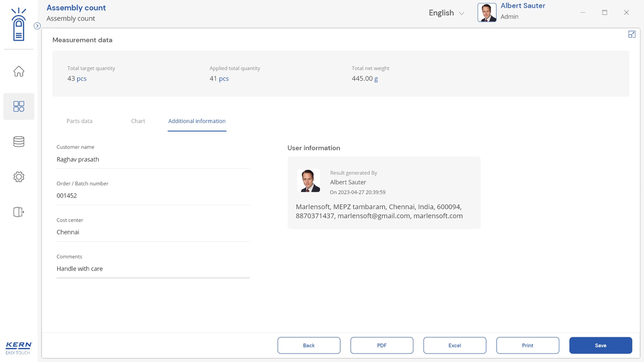Screen dimensions: 644x362
Task: Export results with Excel button
Action: [x=455, y=345]
